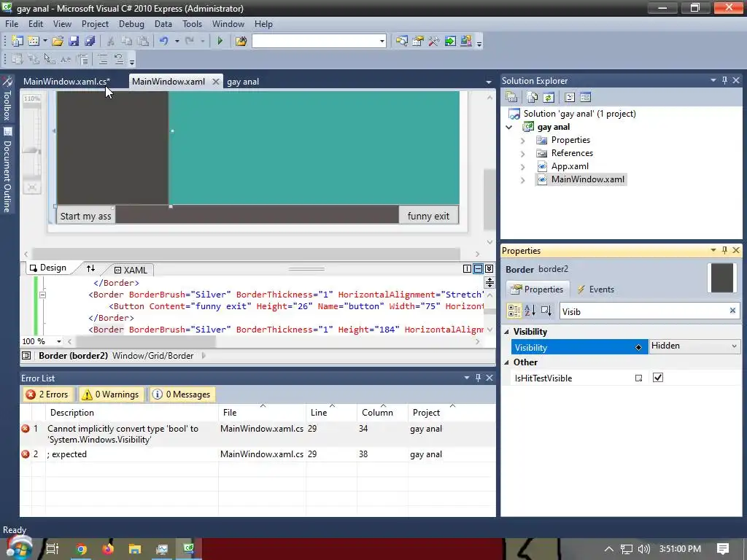
Task: Click Solution Explorer's Properties icon
Action: 511,97
